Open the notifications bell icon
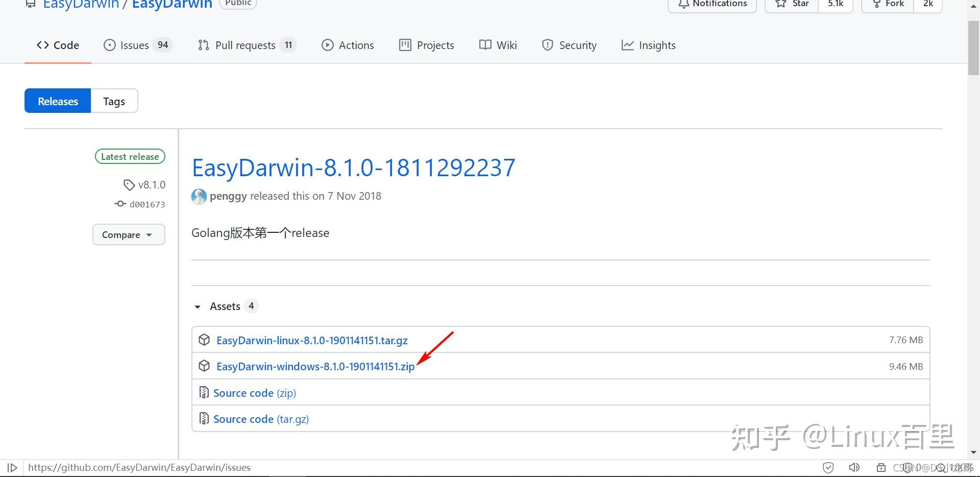The height and width of the screenshot is (477, 980). pyautogui.click(x=684, y=4)
